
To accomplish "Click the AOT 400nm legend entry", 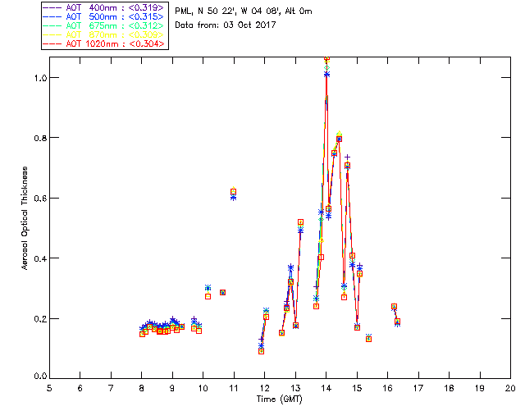I will point(104,7).
